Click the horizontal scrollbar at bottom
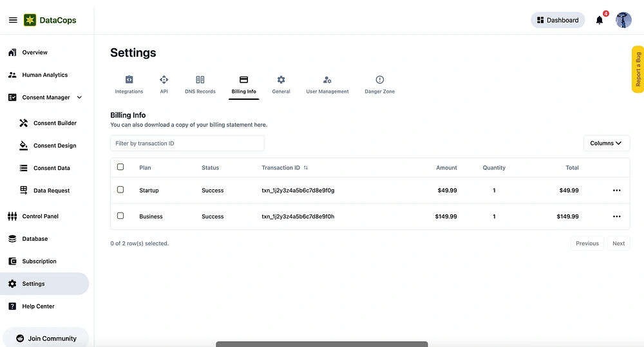 tap(321, 344)
